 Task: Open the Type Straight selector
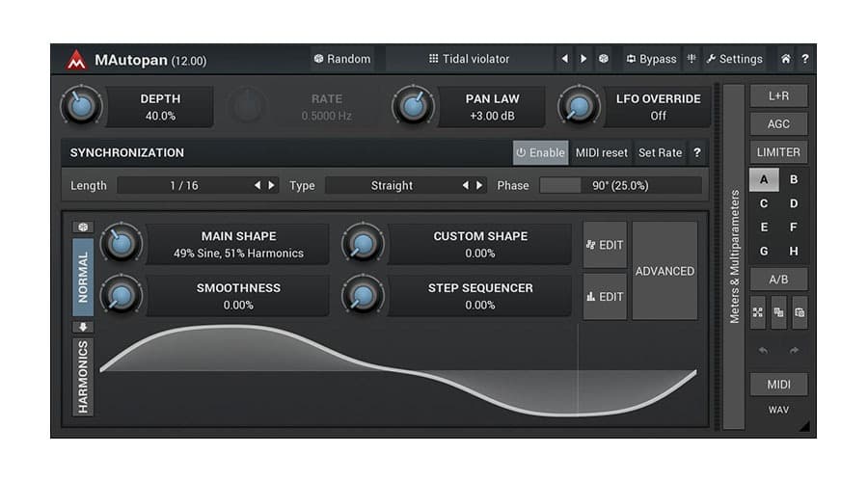(x=406, y=185)
